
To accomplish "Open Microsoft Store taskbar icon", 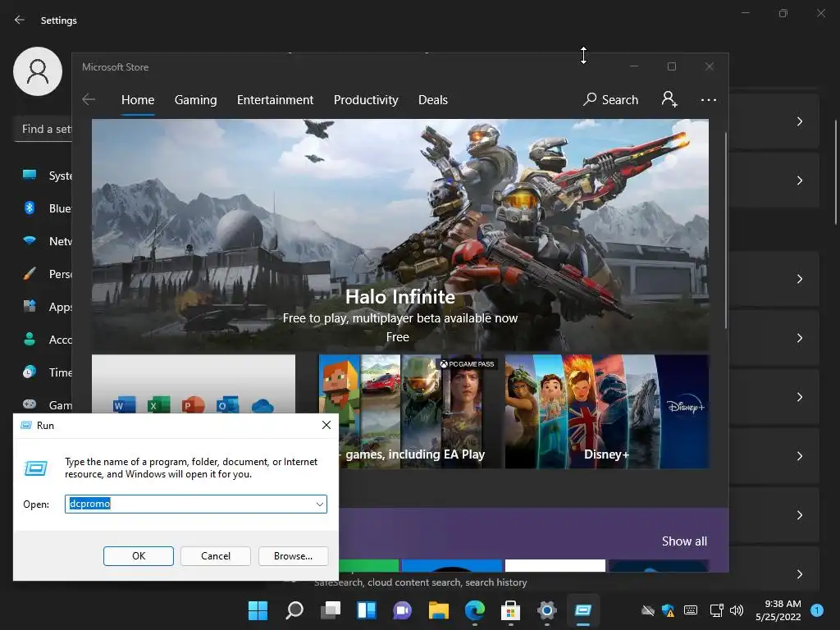I will 510,610.
